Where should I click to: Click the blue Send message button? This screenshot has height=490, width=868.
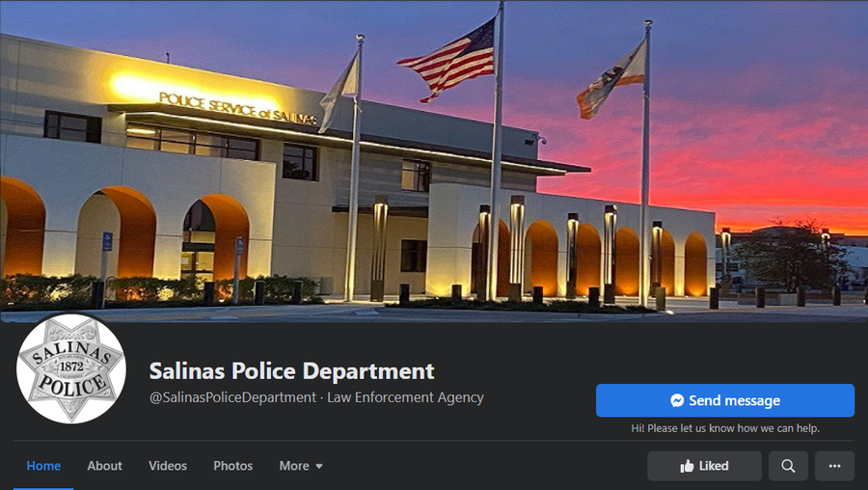click(725, 400)
